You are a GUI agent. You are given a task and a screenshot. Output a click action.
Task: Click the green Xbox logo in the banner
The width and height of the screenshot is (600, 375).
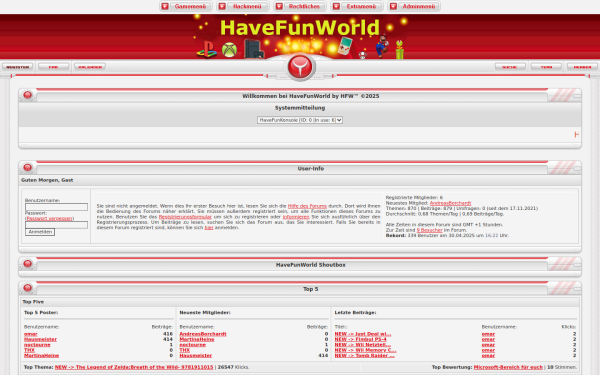[x=229, y=50]
